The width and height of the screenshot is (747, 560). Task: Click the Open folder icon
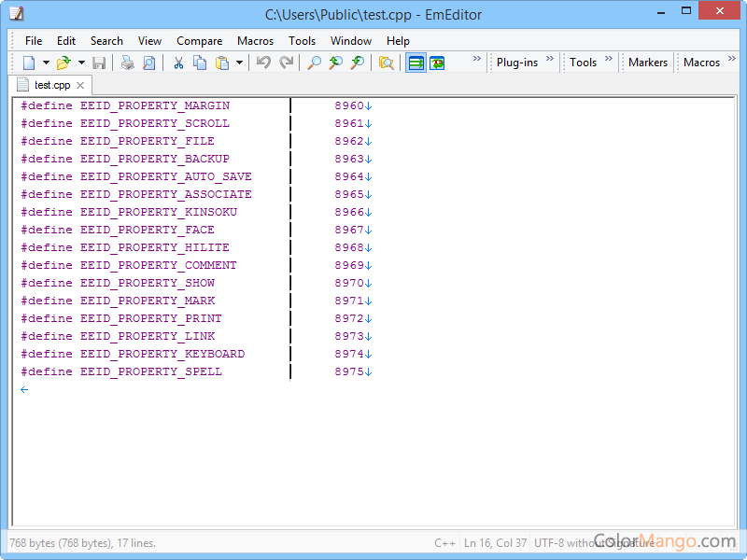63,63
